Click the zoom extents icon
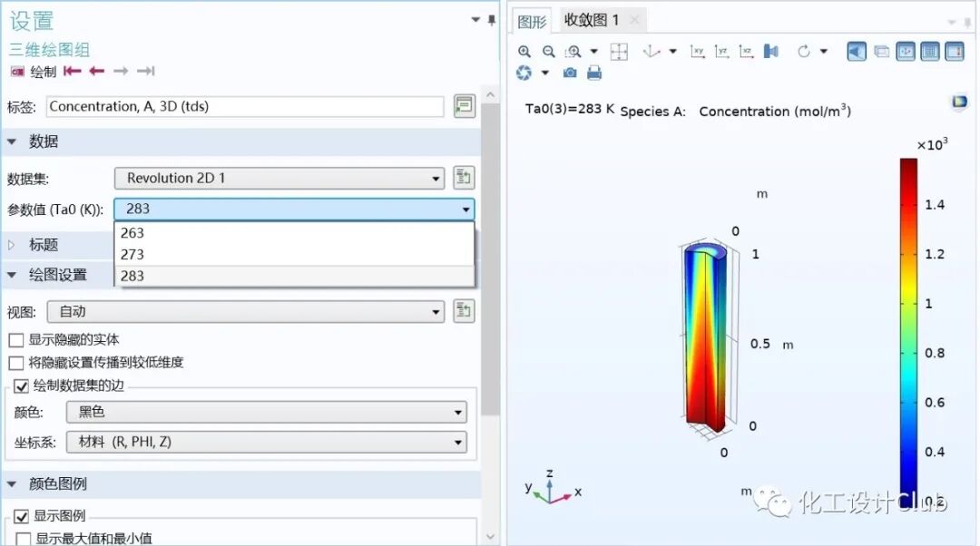The width and height of the screenshot is (980, 546). (619, 51)
